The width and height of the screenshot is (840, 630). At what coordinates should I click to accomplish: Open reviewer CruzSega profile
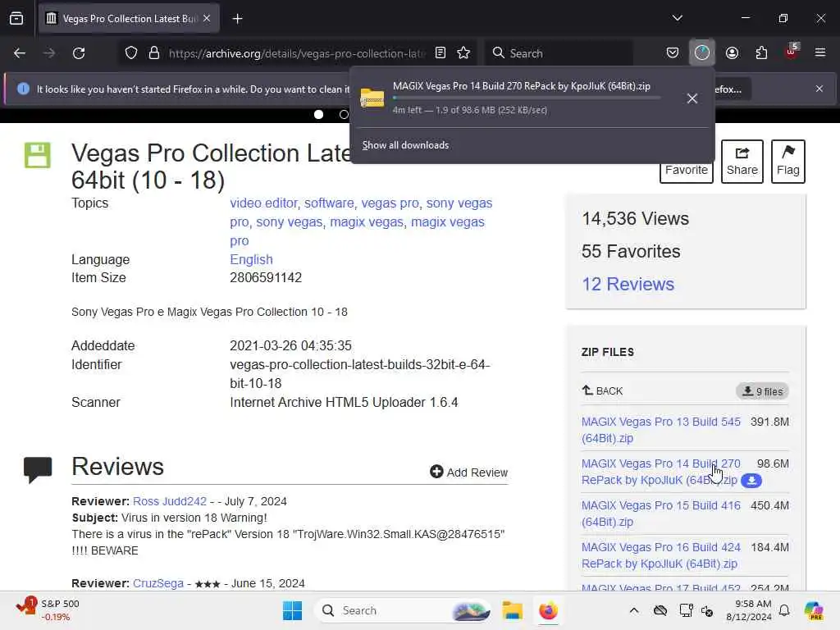[158, 583]
